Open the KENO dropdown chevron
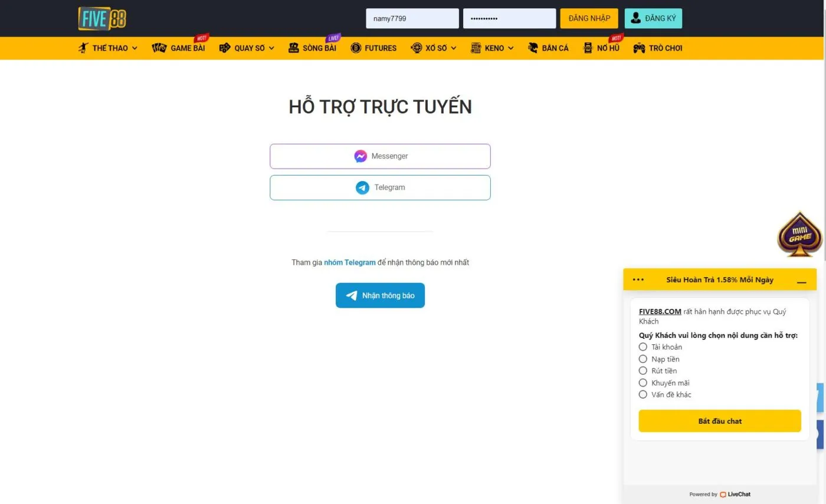This screenshot has width=826, height=504. click(x=511, y=48)
